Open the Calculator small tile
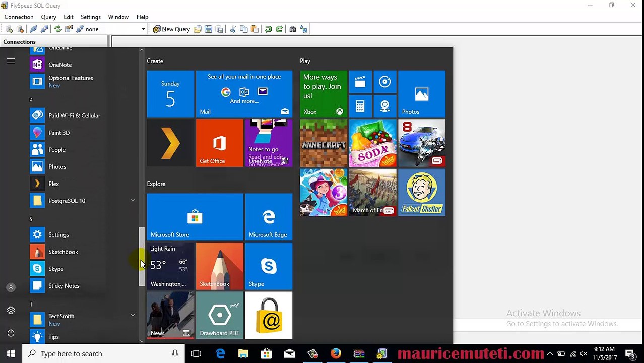This screenshot has height=363, width=644. click(x=360, y=106)
